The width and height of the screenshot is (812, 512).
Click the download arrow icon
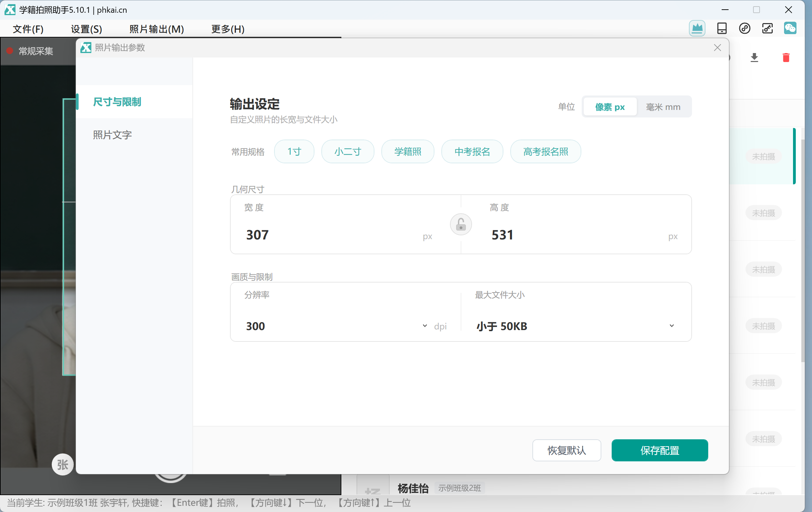754,58
